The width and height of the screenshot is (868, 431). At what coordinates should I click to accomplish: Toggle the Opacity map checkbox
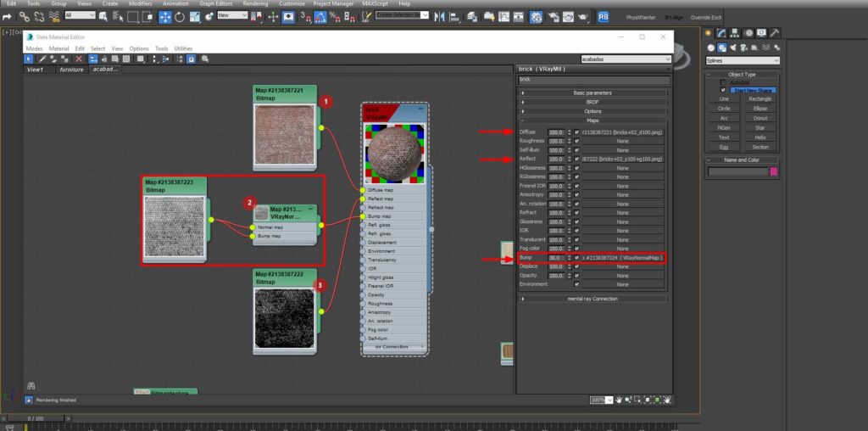point(576,276)
